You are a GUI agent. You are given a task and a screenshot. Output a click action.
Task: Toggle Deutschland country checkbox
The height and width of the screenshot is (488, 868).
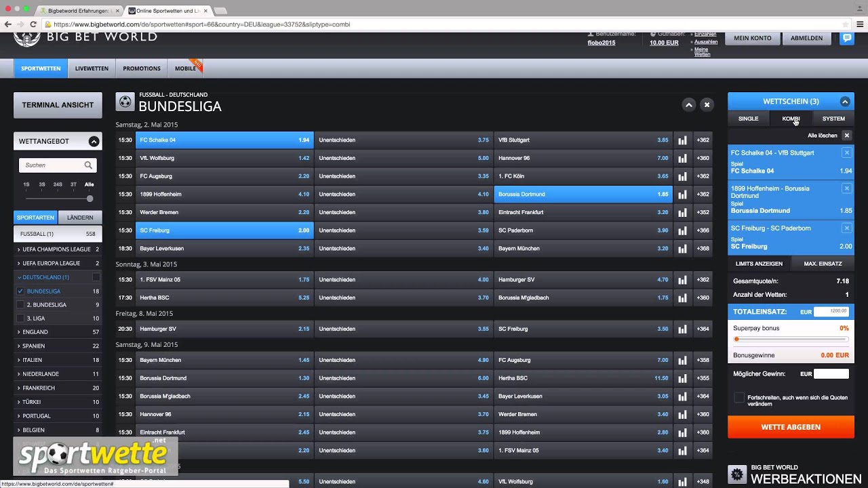click(x=96, y=277)
